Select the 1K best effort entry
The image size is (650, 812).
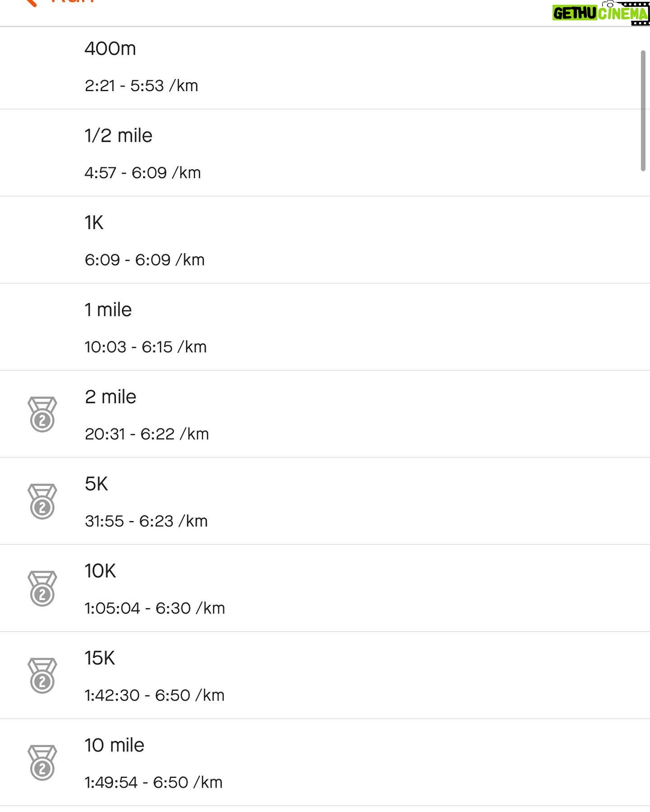(325, 240)
